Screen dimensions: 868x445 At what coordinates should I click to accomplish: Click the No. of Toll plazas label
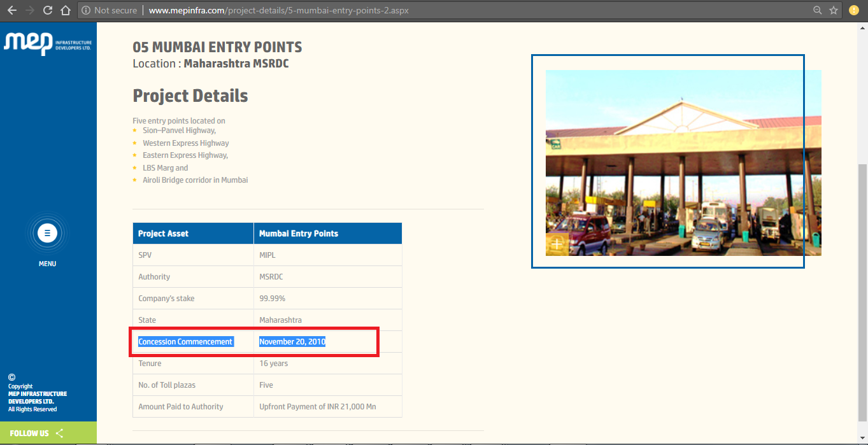pos(167,385)
